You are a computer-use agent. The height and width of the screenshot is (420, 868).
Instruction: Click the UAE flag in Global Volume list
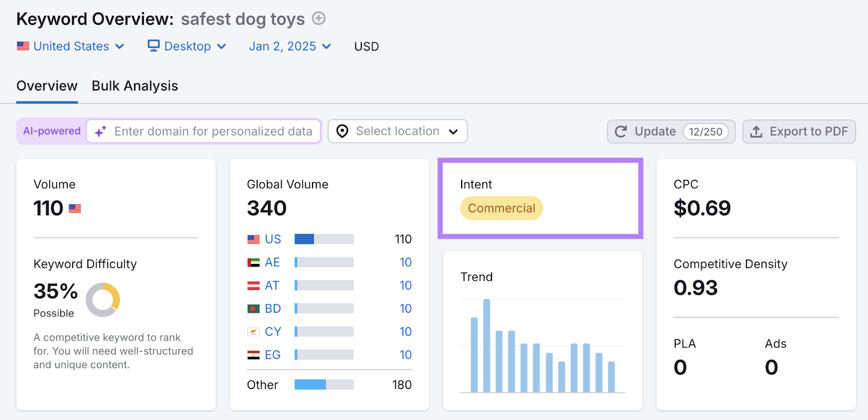[x=254, y=262]
